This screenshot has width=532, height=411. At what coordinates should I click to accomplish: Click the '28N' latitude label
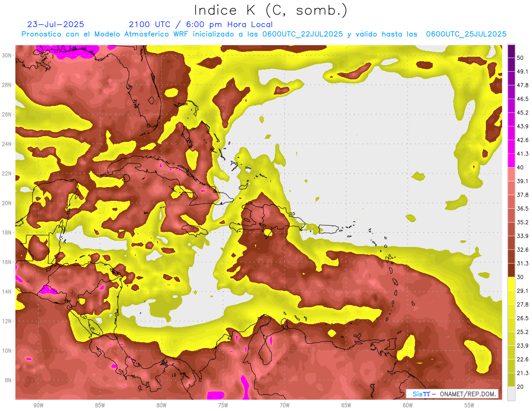point(6,85)
